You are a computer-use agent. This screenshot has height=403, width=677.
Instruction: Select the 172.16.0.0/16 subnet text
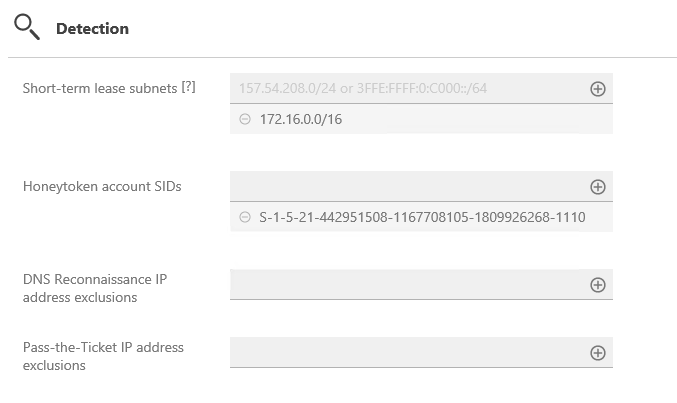pos(301,119)
